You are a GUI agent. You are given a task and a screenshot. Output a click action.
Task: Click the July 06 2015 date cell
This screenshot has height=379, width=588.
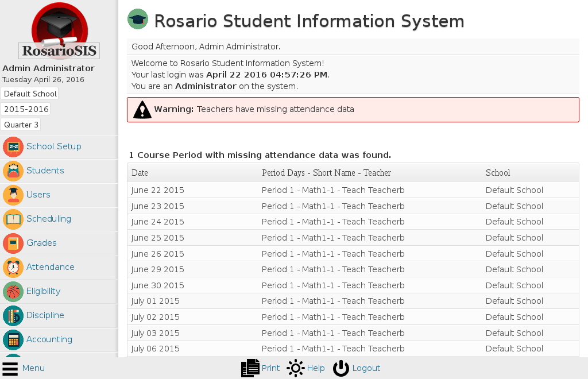pos(155,349)
